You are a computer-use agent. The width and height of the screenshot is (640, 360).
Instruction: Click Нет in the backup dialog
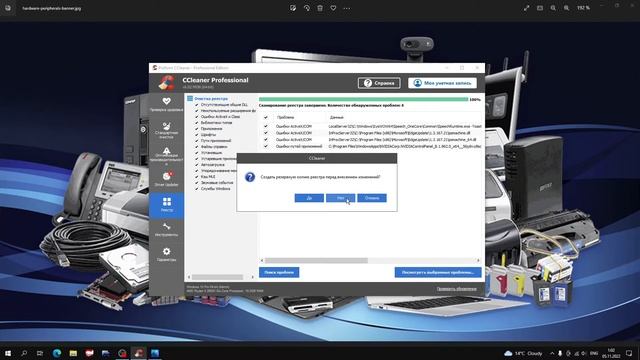340,198
